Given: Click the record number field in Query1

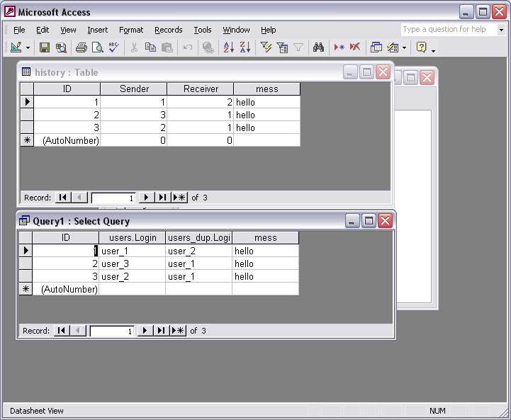Looking at the screenshot, I should [111, 331].
